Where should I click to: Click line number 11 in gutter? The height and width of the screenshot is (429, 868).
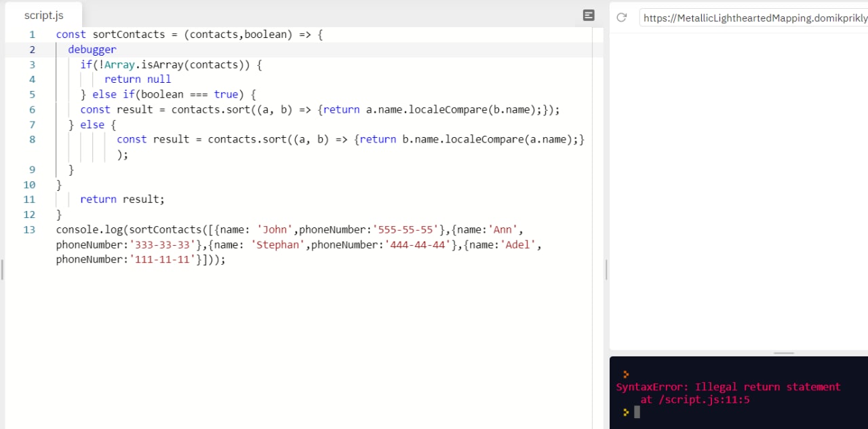pyautogui.click(x=29, y=200)
